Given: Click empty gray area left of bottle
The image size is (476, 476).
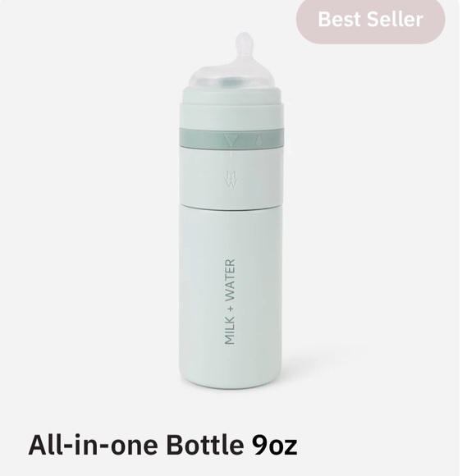Looking at the screenshot, I should point(88,213).
